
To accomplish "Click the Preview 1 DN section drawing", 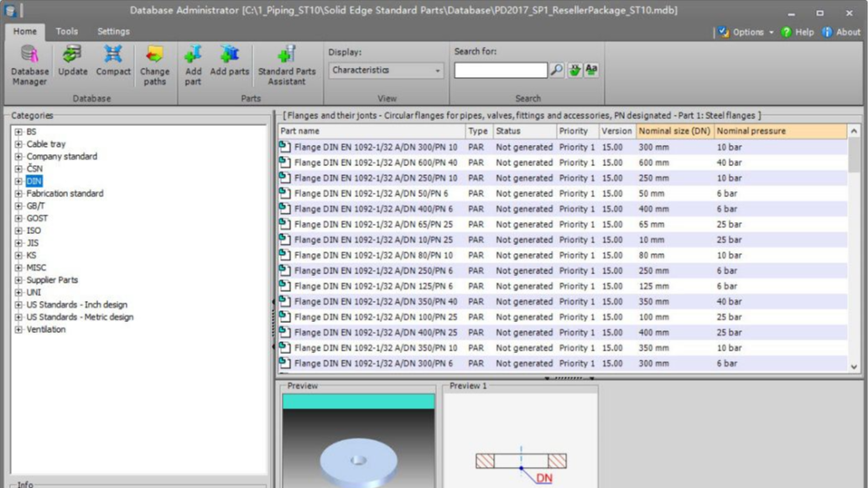I will tap(520, 440).
